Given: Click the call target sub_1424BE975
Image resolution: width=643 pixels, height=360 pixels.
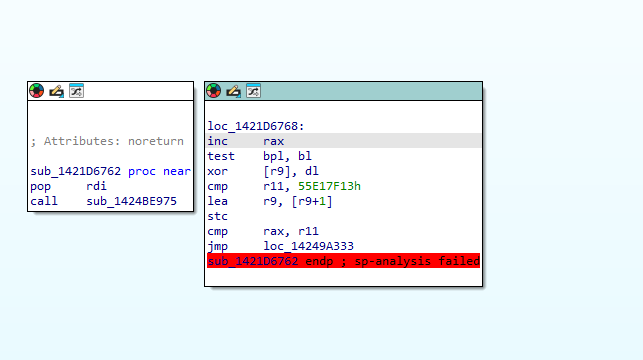Looking at the screenshot, I should coord(131,201).
